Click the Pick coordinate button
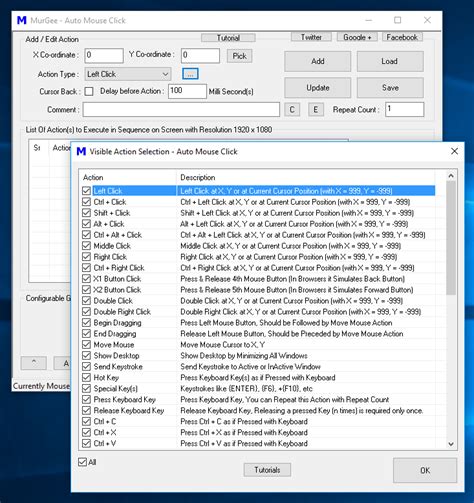 pos(239,56)
